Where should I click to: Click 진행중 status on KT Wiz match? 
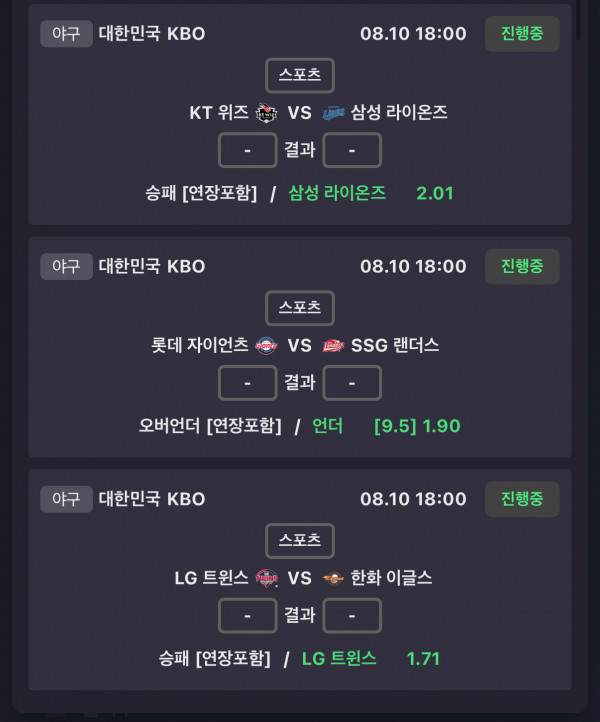click(x=522, y=34)
